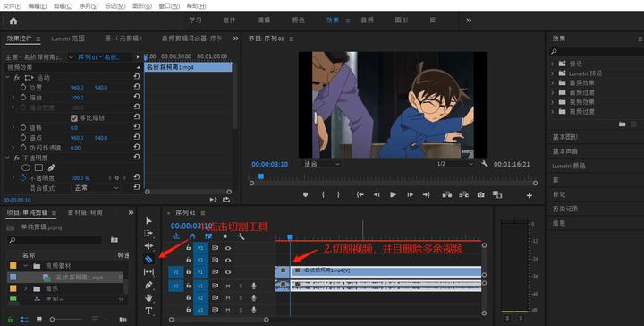
Task: Switch to the Lumetri 范围 panel tab
Action: 68,39
